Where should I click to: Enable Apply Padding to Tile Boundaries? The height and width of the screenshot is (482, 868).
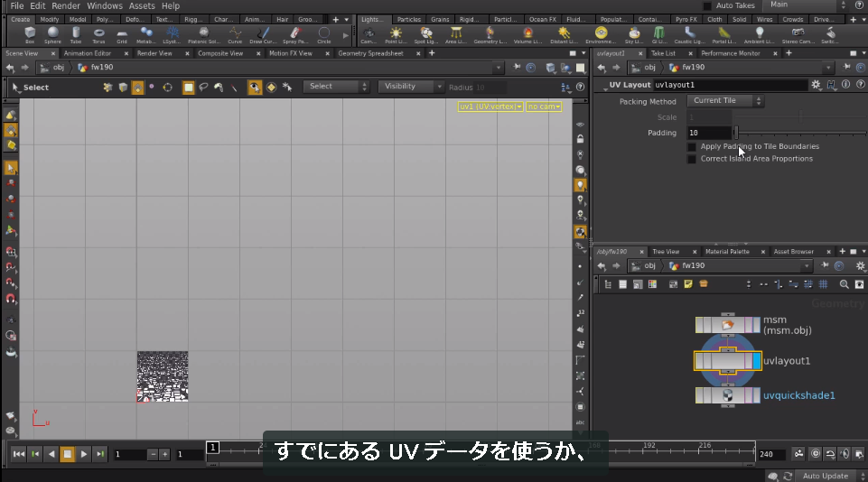(x=691, y=146)
